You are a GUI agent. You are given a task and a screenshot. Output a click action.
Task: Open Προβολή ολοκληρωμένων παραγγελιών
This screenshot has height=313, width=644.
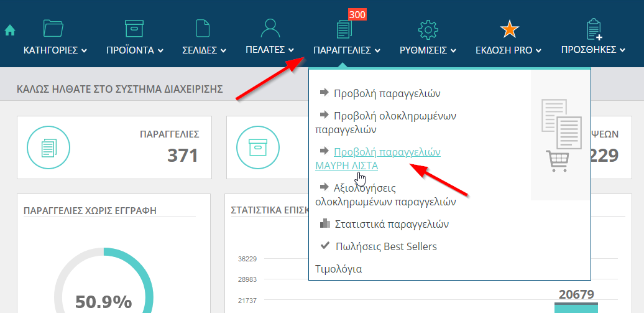[x=385, y=123]
